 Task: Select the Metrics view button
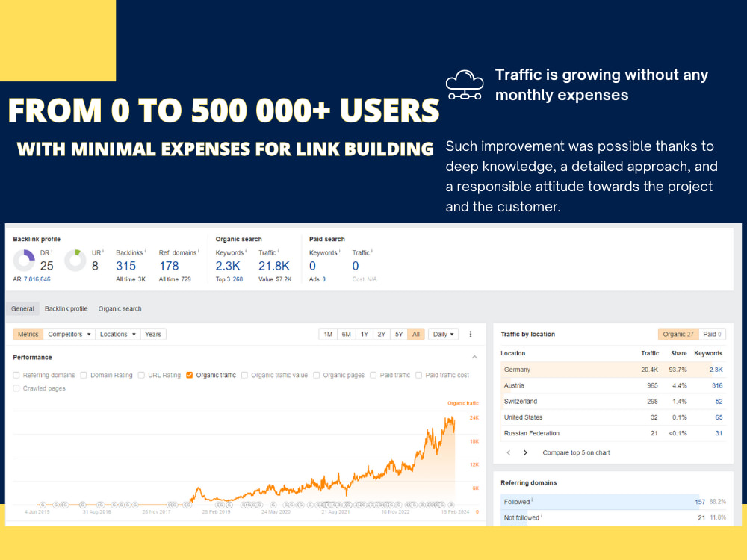click(28, 335)
